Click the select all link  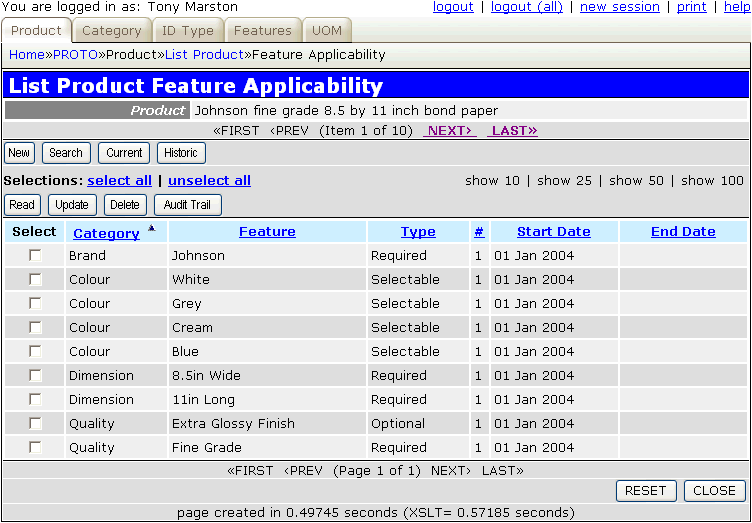click(119, 180)
